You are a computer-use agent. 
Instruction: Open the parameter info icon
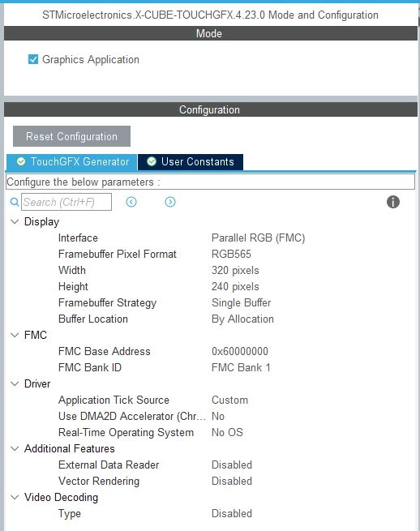(x=393, y=202)
